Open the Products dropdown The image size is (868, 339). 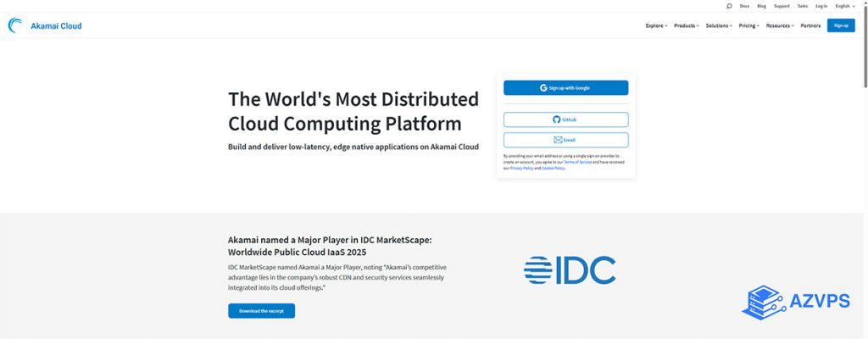[x=686, y=25]
